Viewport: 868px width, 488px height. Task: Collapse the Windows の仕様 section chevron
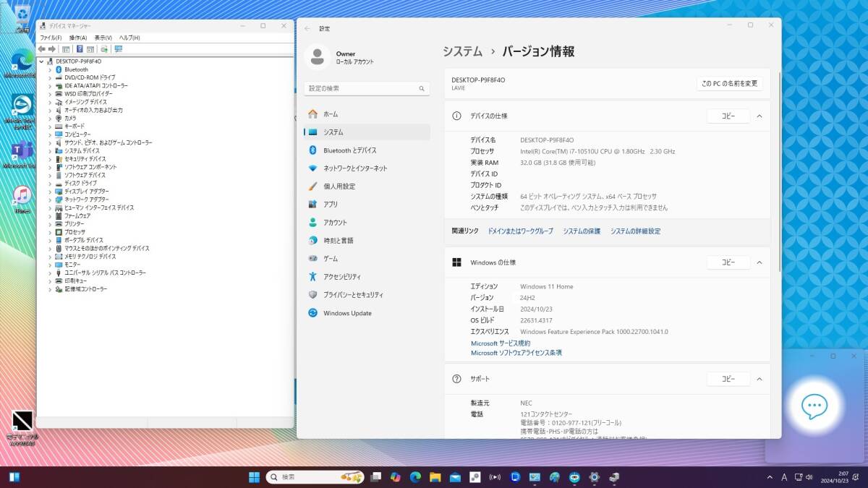point(759,262)
